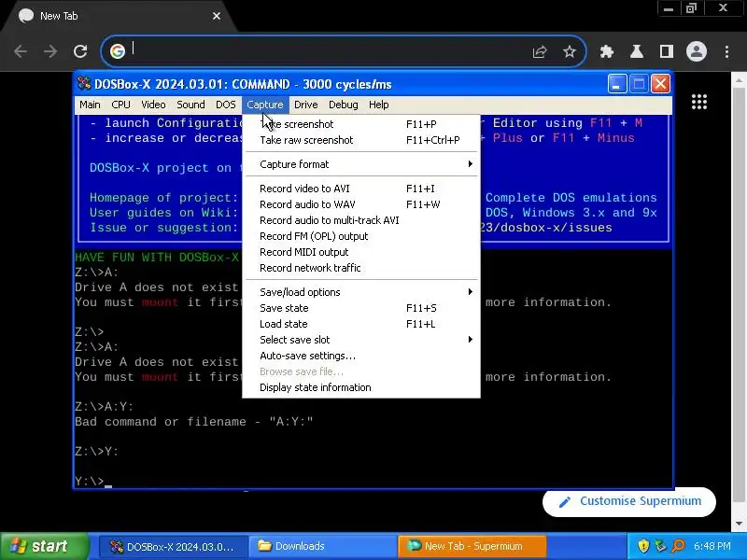Open the Sound menu

click(190, 105)
